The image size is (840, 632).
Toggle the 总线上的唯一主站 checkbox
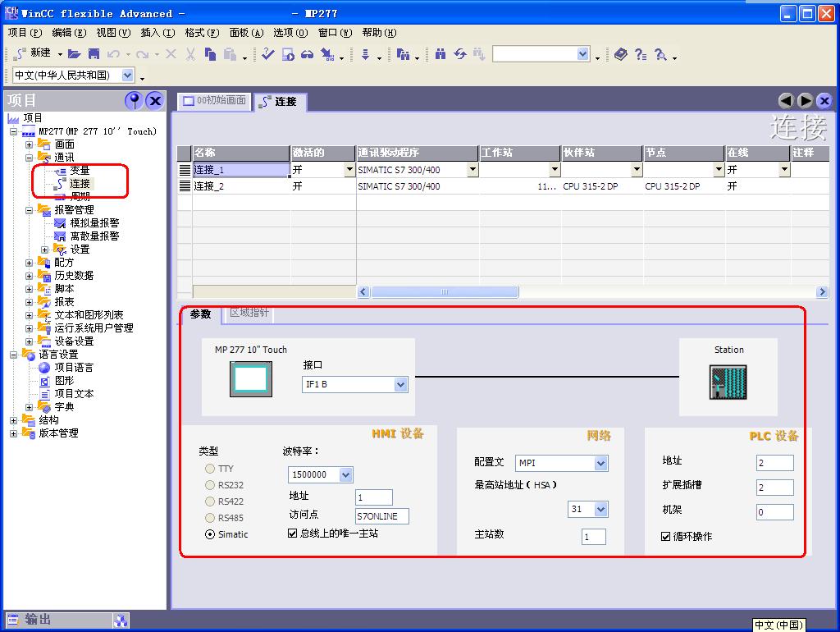click(x=293, y=534)
